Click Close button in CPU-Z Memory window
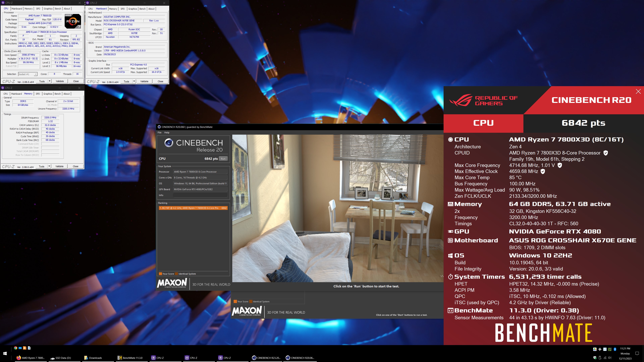The width and height of the screenshot is (644, 362). coord(75,166)
